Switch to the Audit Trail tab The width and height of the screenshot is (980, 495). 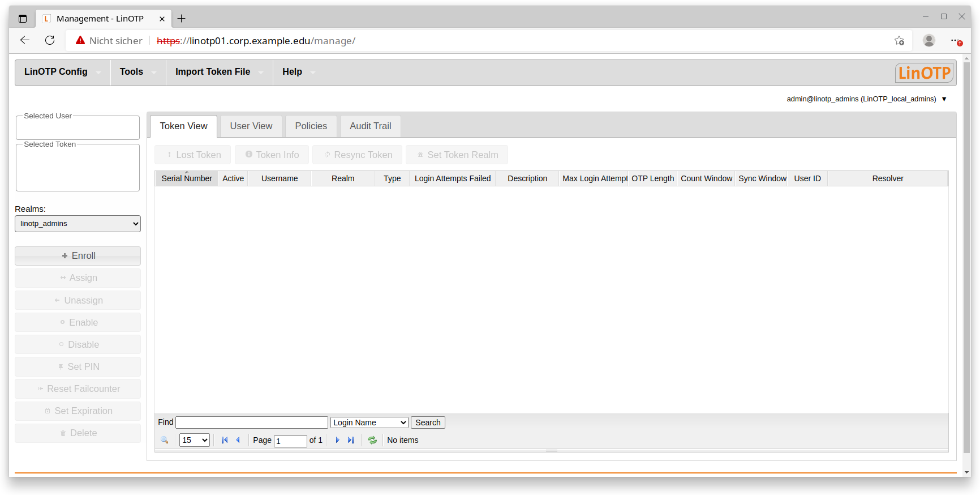pyautogui.click(x=370, y=126)
